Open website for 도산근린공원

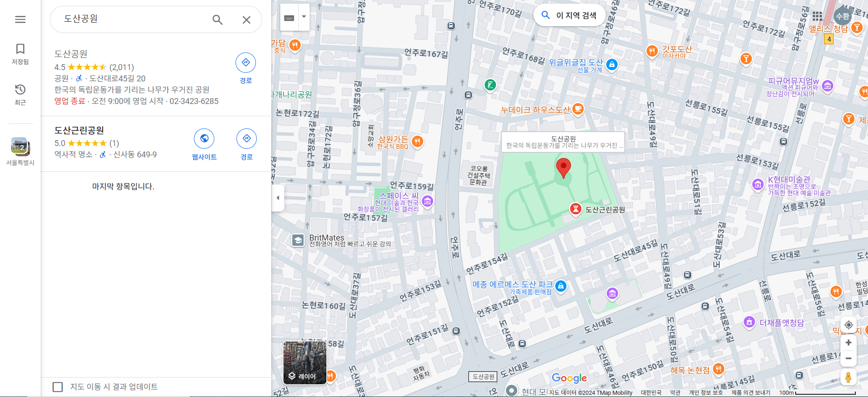(204, 139)
